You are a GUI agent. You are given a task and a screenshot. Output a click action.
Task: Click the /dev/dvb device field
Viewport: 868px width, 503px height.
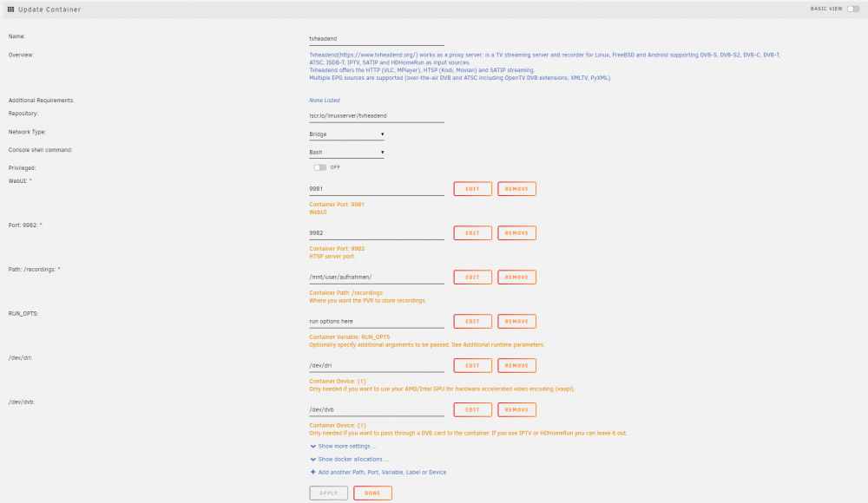377,410
